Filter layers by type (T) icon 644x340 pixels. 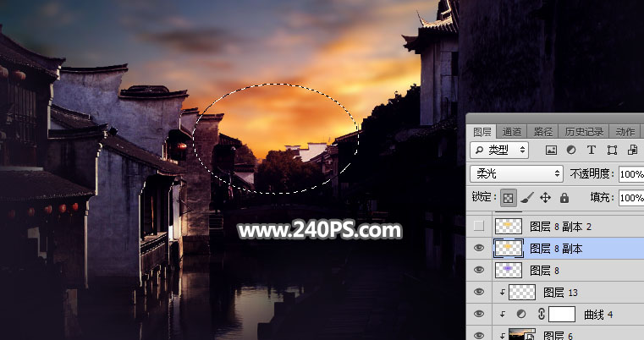[x=591, y=151]
